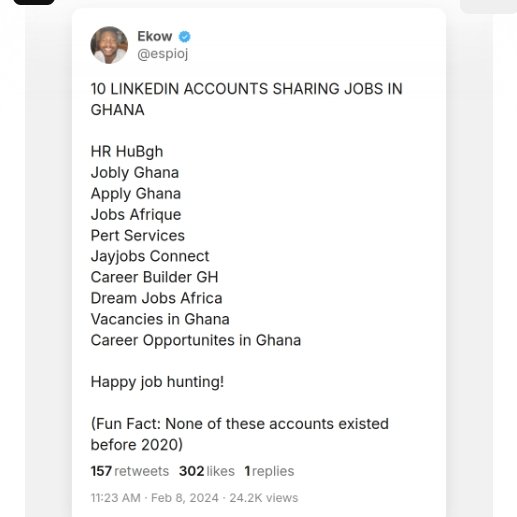Screen dimensions: 517x517
Task: Select the Career Builder GH entry
Action: click(154, 277)
